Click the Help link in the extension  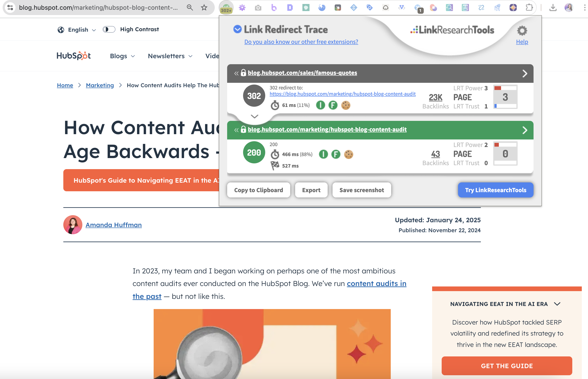[522, 42]
